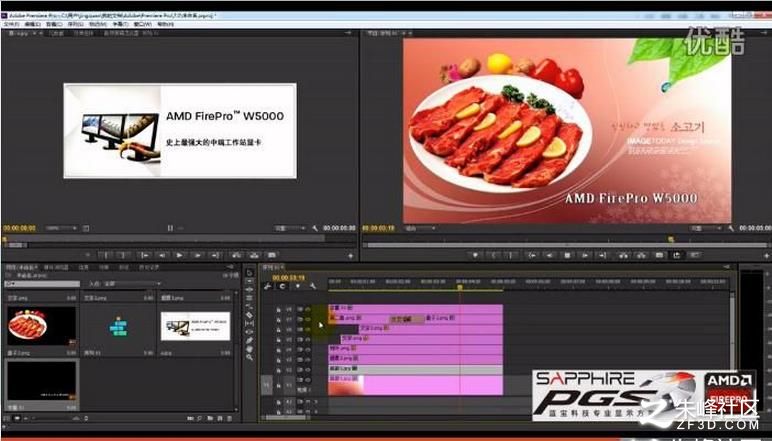772x441 pixels.
Task: Export frame from Program monitor camera icon
Action: (659, 255)
